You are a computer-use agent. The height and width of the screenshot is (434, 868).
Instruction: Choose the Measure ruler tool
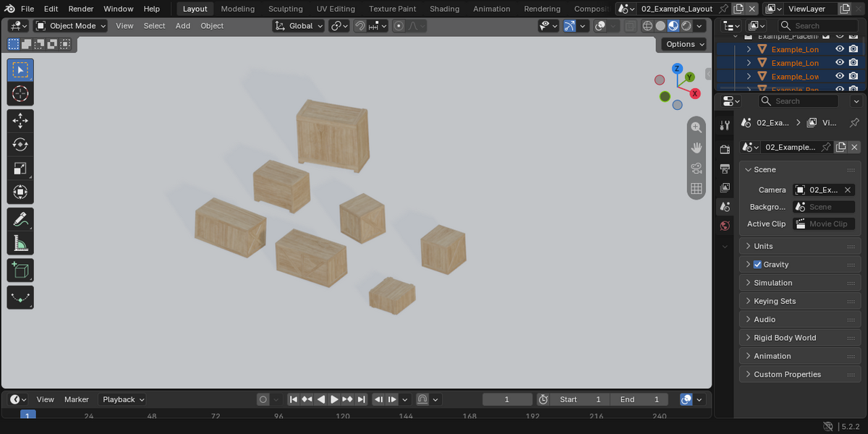click(20, 243)
